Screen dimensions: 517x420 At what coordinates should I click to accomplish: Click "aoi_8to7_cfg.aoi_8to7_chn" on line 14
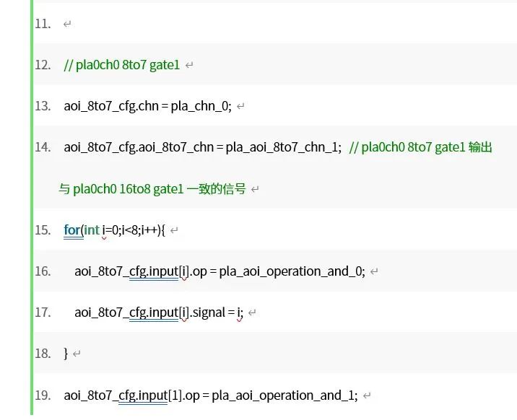[139, 147]
